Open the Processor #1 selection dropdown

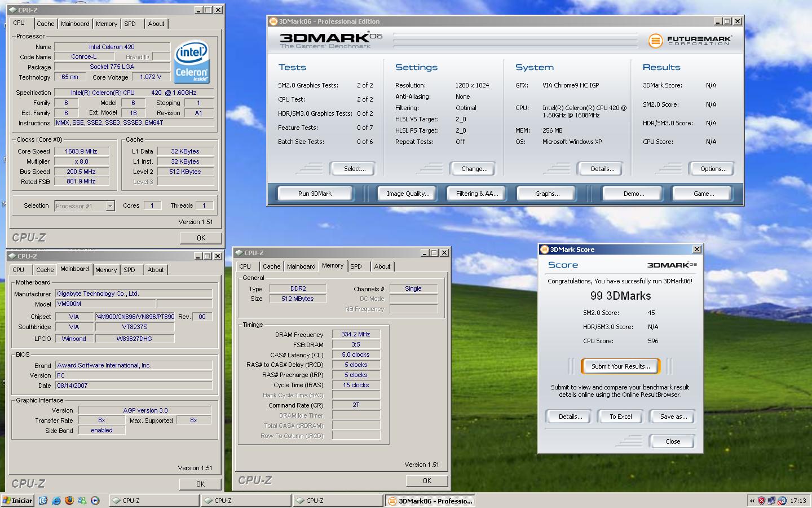click(x=110, y=206)
